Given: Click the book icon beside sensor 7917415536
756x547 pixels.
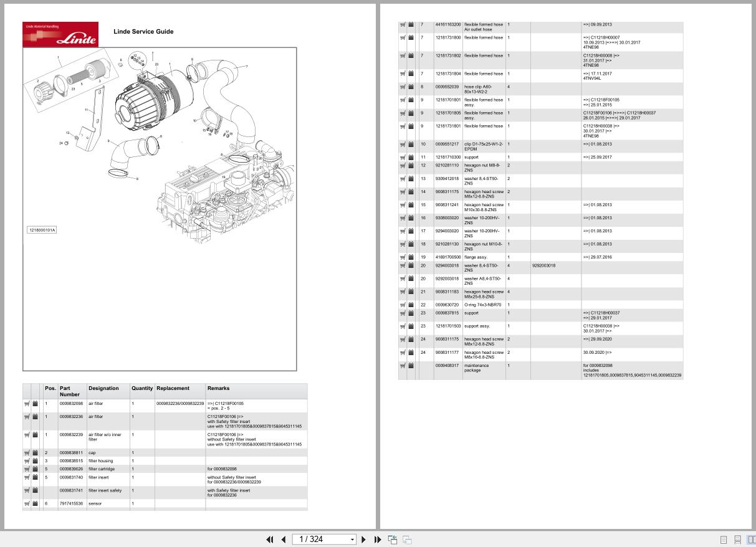Looking at the screenshot, I should pos(35,503).
